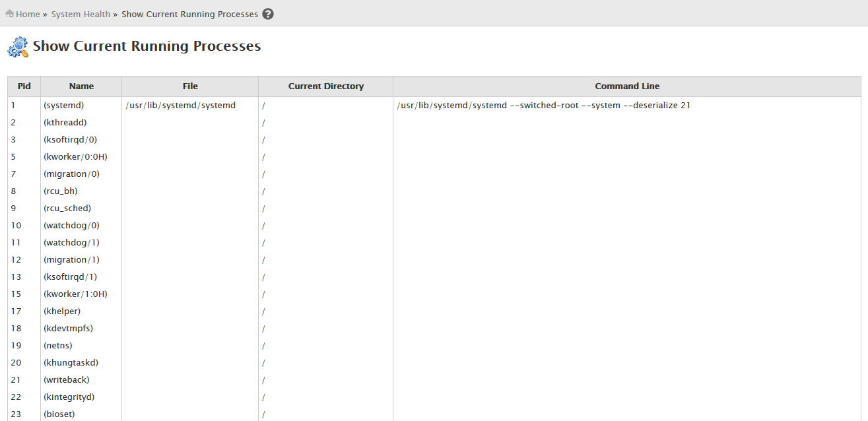
Task: Select the (khelper) process name
Action: click(62, 311)
